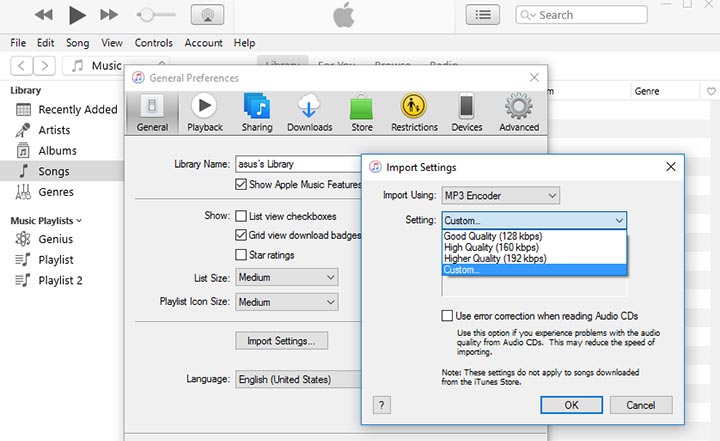Click the Import Settings... button
This screenshot has width=720, height=441.
pos(281,341)
